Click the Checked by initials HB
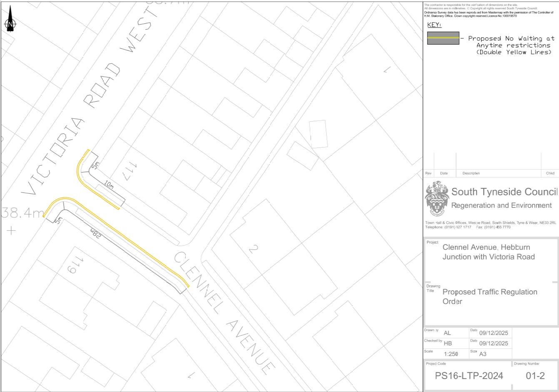The image size is (559, 392). pos(448,343)
